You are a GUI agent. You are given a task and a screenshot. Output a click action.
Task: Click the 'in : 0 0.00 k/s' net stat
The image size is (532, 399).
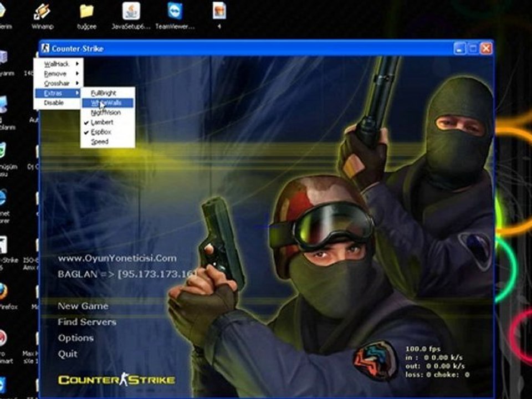[x=434, y=357]
